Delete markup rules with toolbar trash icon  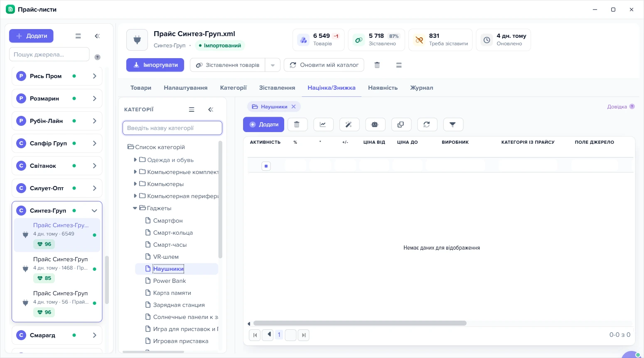point(297,125)
